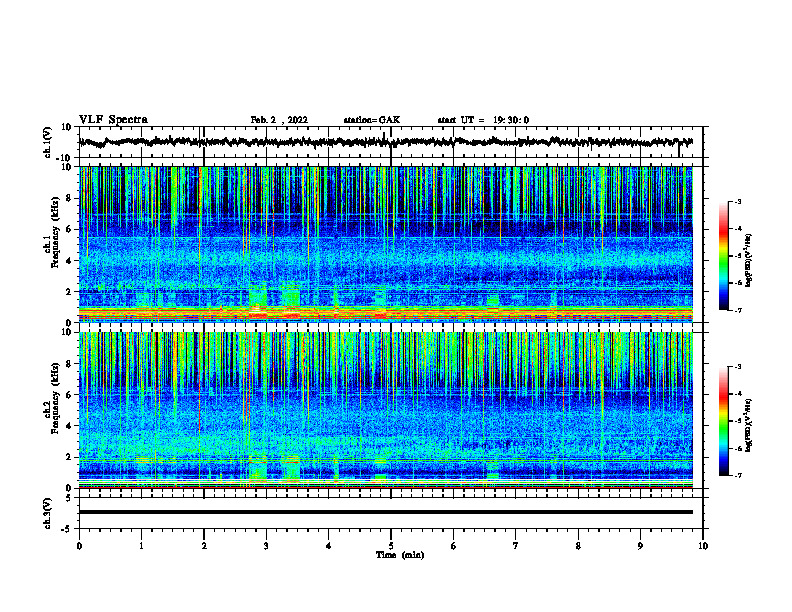Click the "ch.1(V)" waveform axis label
The image size is (792, 612).
[47, 142]
